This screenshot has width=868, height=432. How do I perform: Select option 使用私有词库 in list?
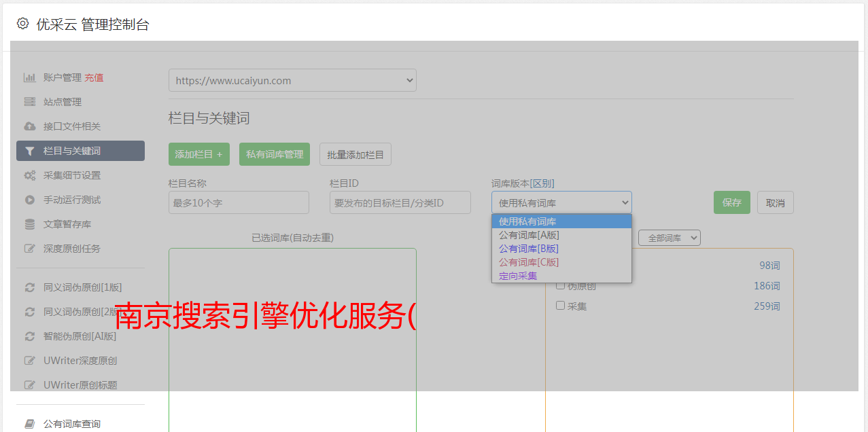(561, 221)
